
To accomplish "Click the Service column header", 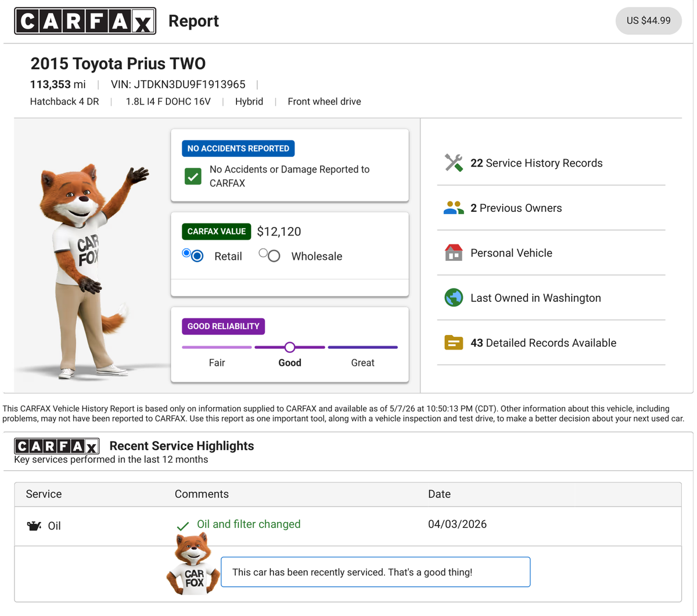I will point(44,494).
